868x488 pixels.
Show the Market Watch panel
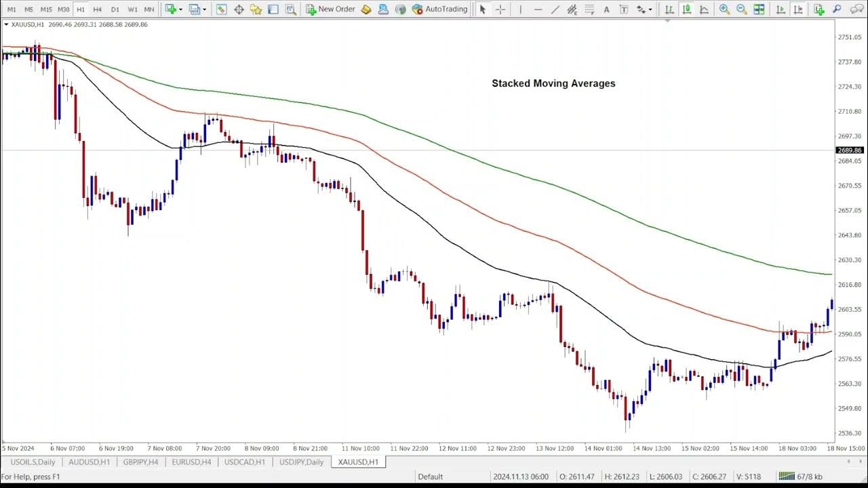[221, 9]
